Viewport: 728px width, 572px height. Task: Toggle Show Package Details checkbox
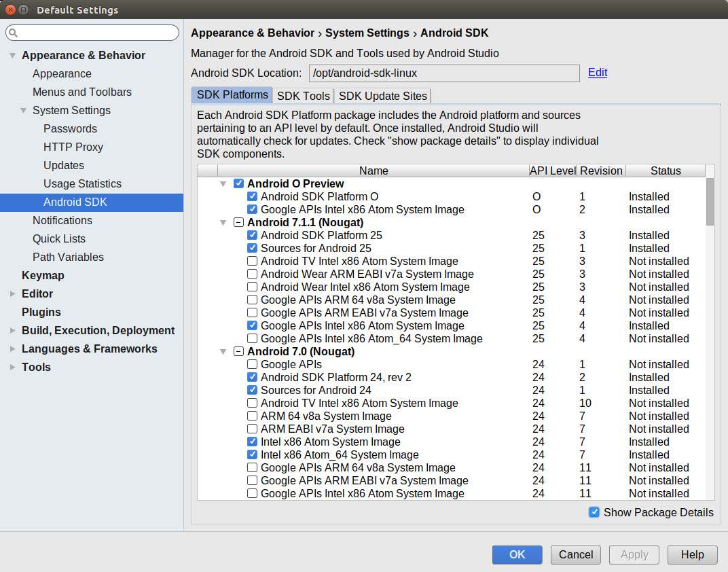594,512
